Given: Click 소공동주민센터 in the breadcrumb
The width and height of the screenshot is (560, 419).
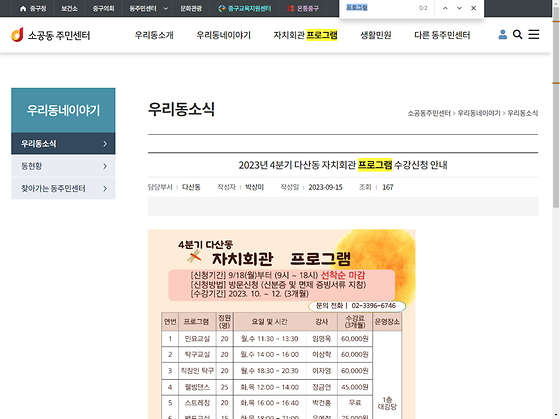Looking at the screenshot, I should [429, 113].
